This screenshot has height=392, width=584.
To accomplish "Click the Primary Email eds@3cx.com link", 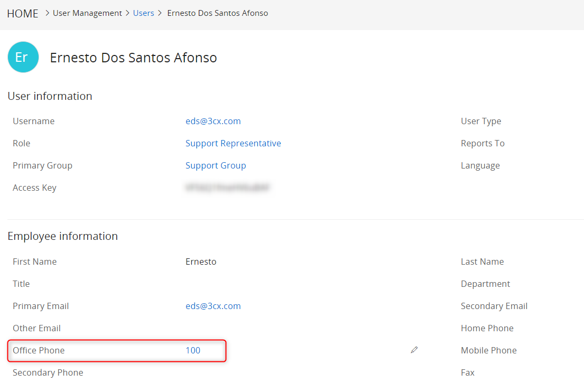I will [x=213, y=306].
